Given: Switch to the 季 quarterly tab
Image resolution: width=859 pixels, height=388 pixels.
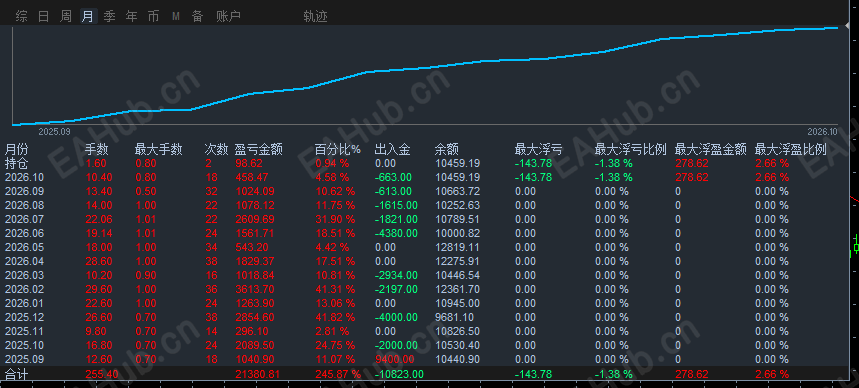Looking at the screenshot, I should point(110,16).
